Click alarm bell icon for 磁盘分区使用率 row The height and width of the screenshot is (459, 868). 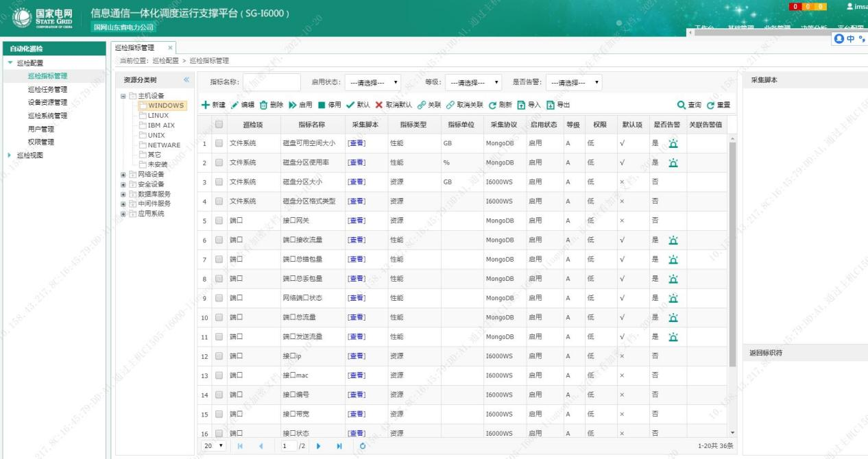pyautogui.click(x=673, y=163)
